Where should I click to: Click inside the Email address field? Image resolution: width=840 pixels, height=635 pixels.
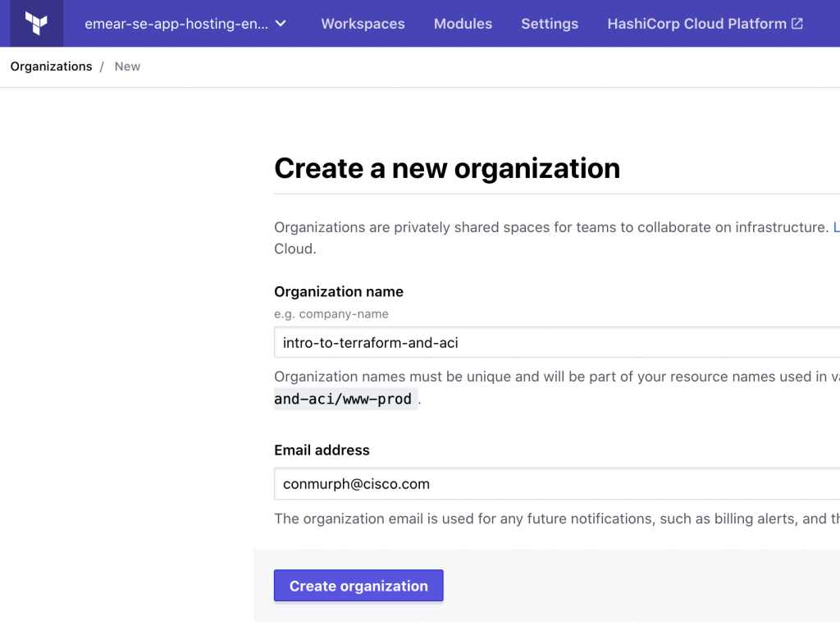click(x=492, y=484)
